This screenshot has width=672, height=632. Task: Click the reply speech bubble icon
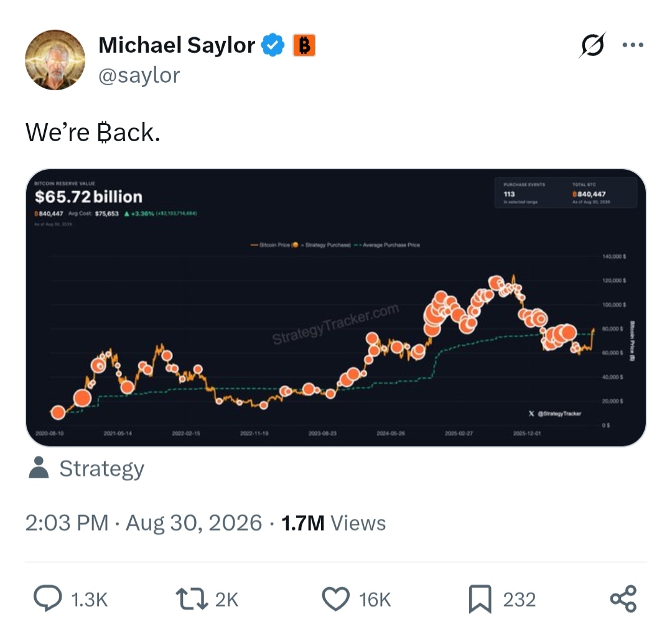(47, 598)
